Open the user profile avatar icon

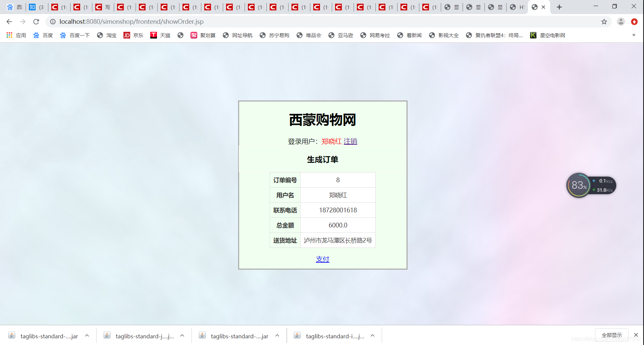click(621, 22)
